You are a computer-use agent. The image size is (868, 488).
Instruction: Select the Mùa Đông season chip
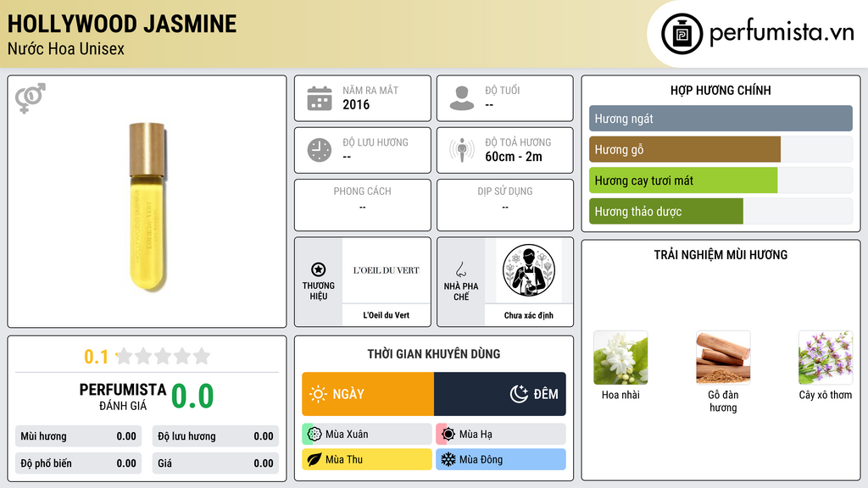click(x=501, y=459)
